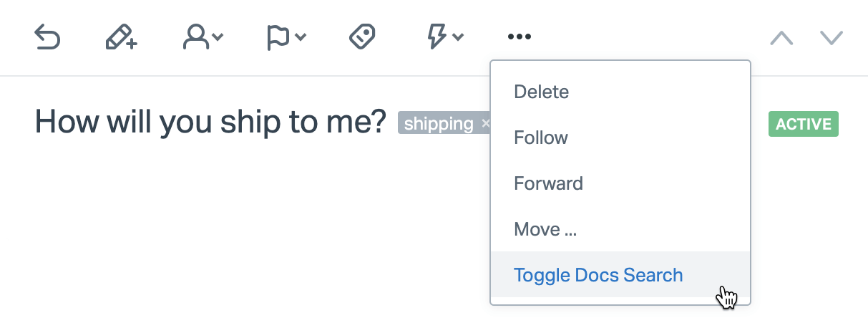Select Delete from the dropdown menu

click(x=542, y=92)
